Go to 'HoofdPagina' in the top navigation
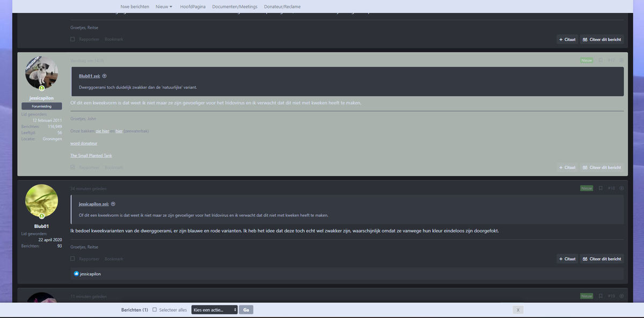The height and width of the screenshot is (318, 644). 193,6
